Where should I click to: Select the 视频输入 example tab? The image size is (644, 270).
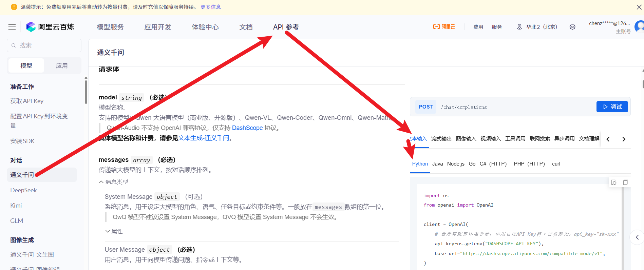491,138
